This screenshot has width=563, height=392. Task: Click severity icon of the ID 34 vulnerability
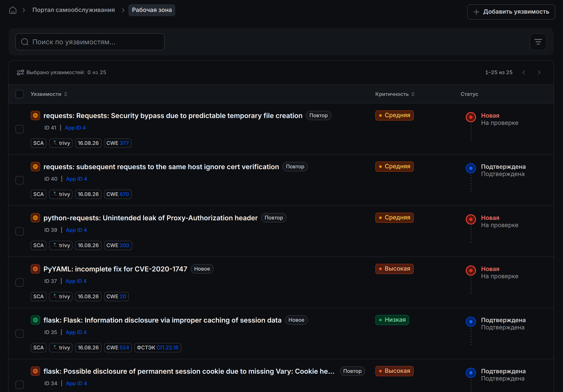[x=35, y=371]
